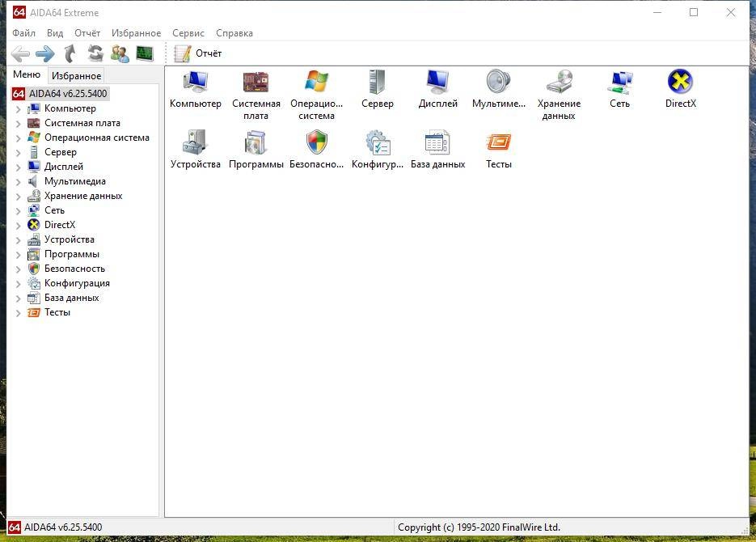Open the Отчёт menu in menu bar
The height and width of the screenshot is (542, 756).
click(87, 33)
